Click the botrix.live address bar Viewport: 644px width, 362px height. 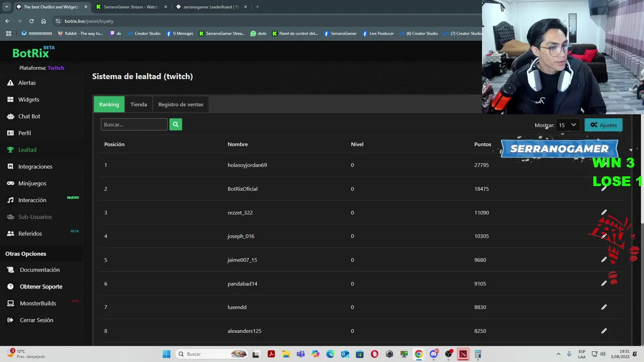(267, 21)
